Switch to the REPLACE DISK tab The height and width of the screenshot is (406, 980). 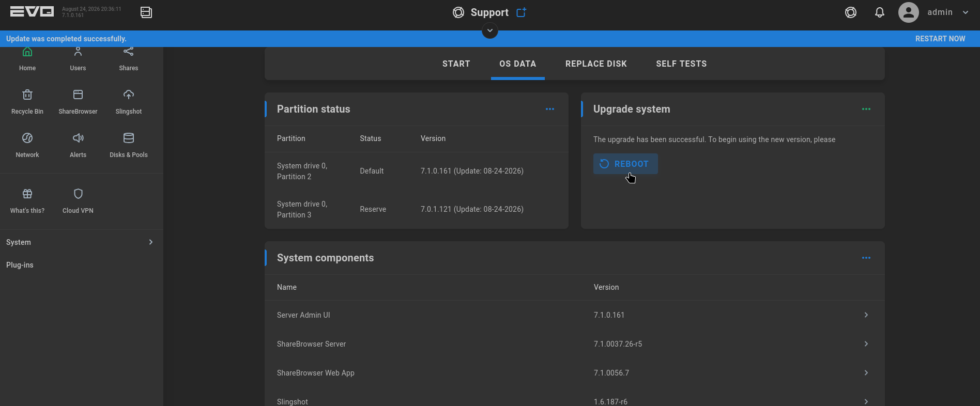[596, 64]
